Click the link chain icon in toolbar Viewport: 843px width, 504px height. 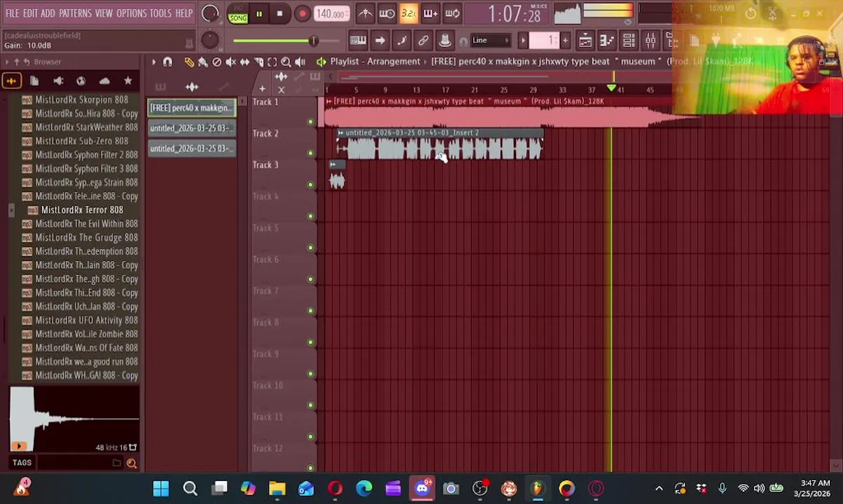tap(423, 41)
